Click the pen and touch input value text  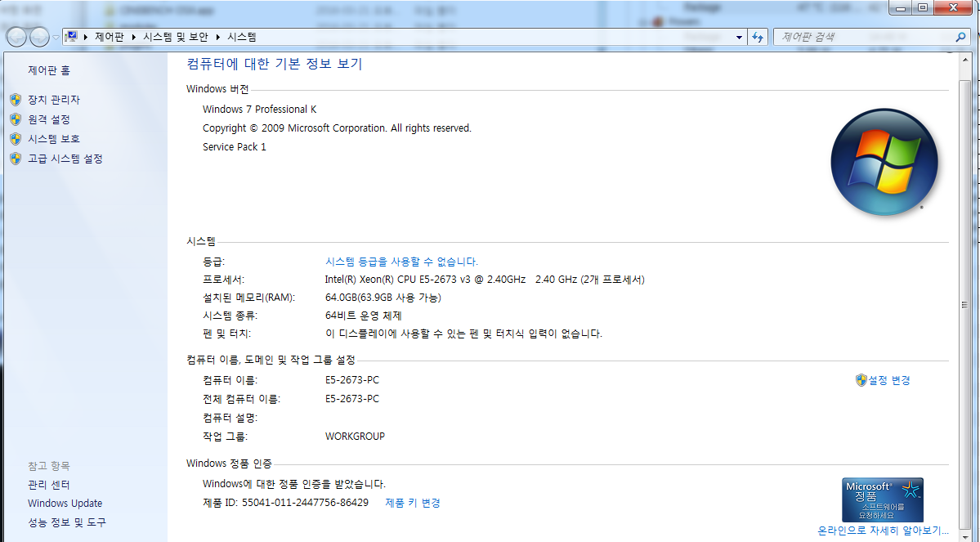click(x=463, y=334)
